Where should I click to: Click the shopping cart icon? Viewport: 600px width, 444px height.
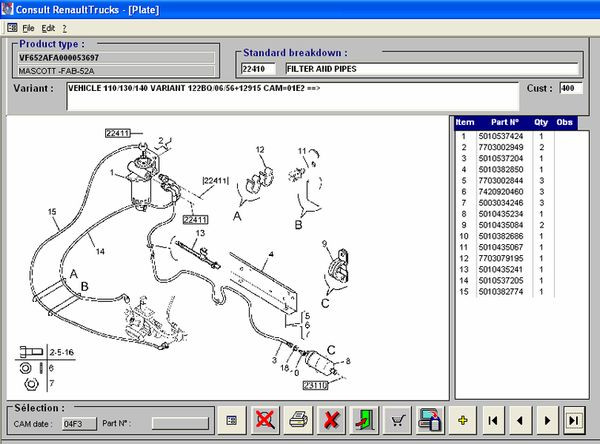(397, 420)
